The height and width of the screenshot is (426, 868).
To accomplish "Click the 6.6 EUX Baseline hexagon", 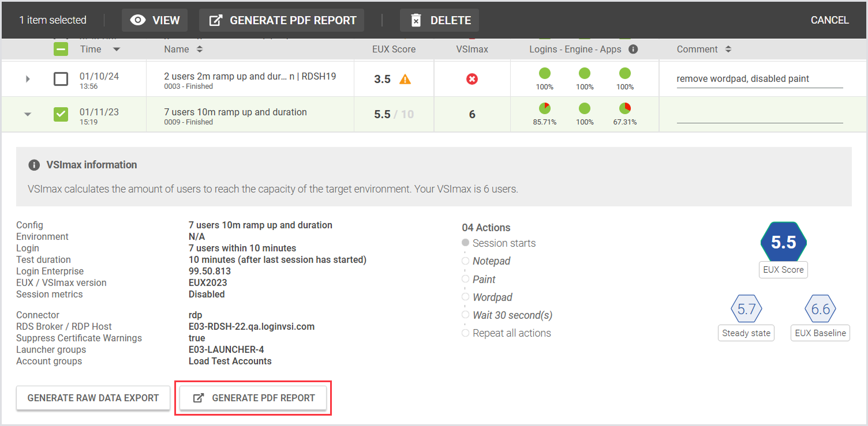I will point(820,310).
